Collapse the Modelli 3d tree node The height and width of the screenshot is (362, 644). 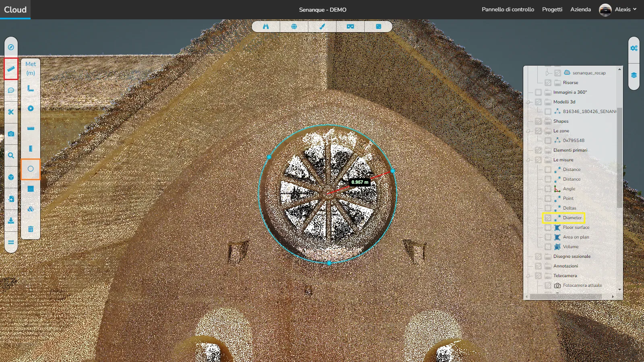(x=528, y=102)
